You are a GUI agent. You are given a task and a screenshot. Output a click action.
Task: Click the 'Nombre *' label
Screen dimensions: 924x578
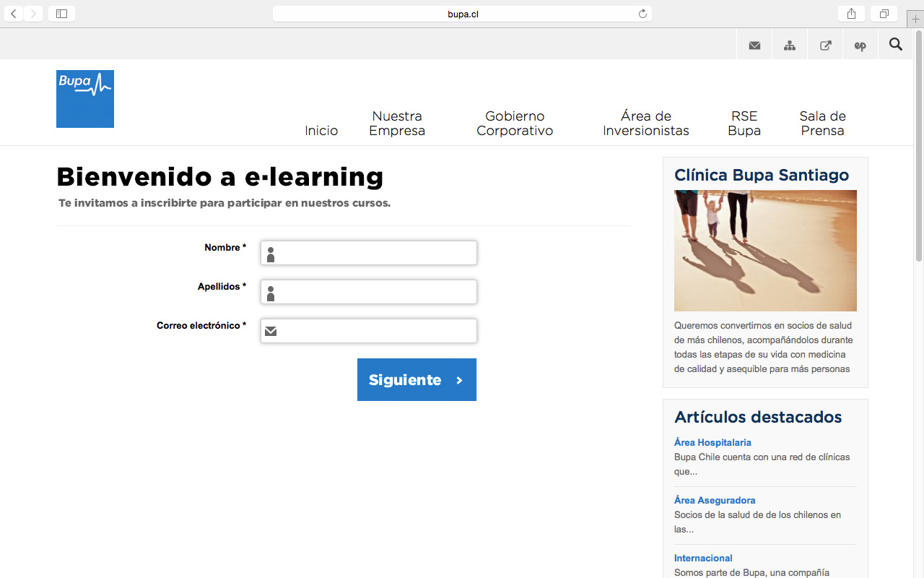[x=225, y=247]
